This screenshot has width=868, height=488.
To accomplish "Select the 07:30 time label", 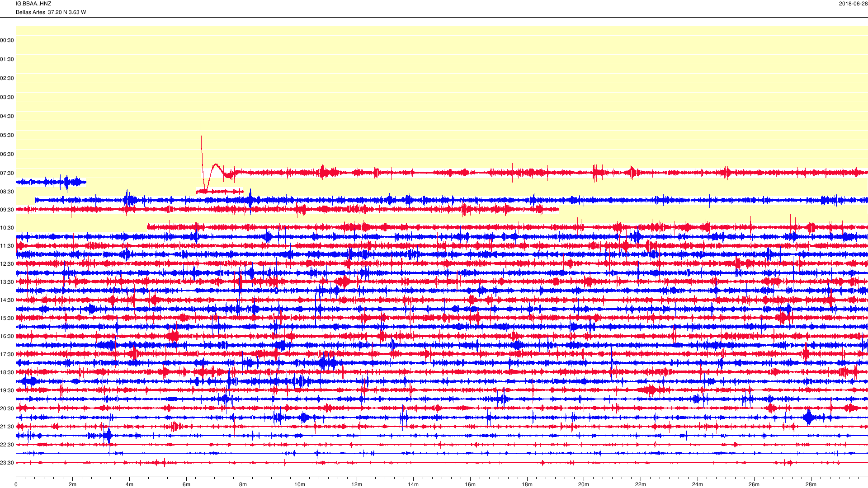I will (x=7, y=173).
